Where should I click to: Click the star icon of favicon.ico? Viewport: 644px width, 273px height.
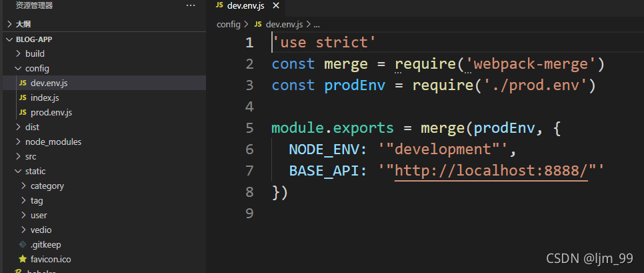click(x=23, y=259)
